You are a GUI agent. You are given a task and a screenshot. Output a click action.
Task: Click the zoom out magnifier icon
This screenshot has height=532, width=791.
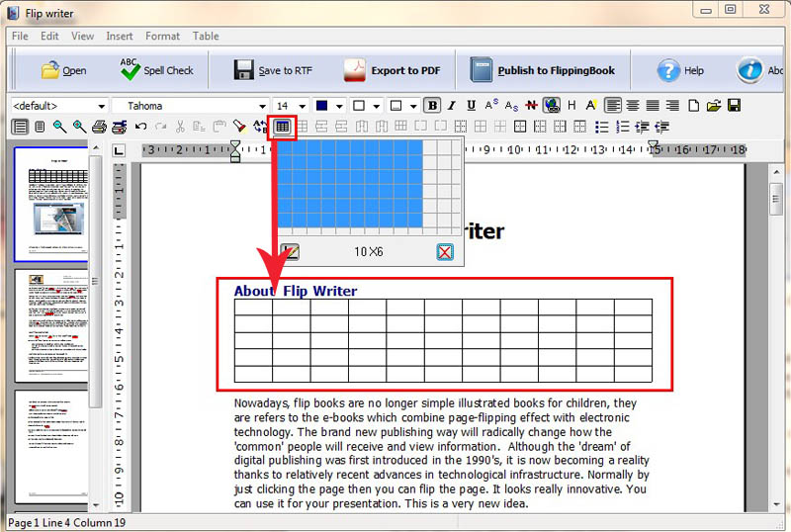(x=59, y=127)
